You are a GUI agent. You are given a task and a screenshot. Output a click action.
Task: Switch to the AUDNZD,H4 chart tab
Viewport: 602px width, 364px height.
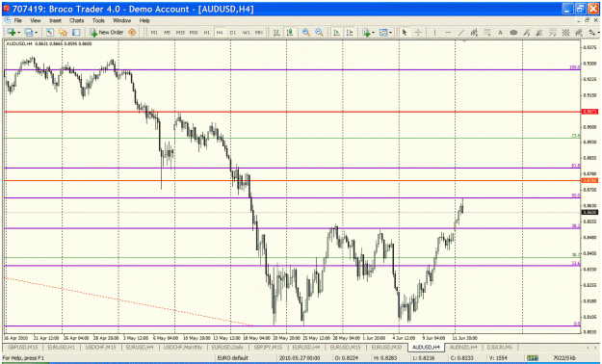463,347
